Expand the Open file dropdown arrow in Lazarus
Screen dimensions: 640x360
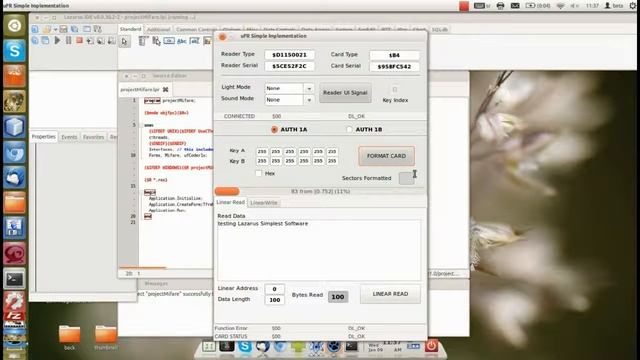coord(55,29)
